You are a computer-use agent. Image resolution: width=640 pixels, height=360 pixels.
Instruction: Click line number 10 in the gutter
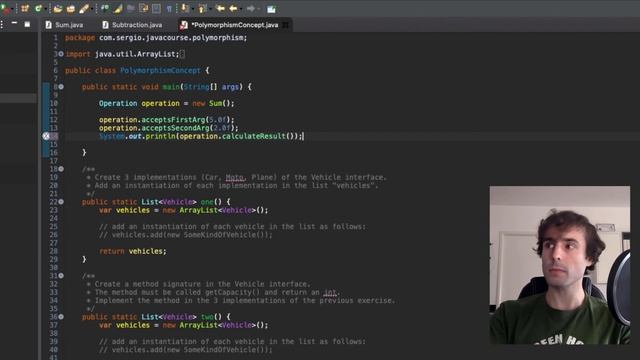pyautogui.click(x=53, y=103)
